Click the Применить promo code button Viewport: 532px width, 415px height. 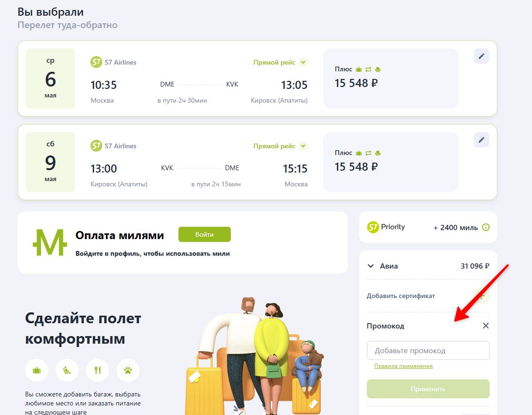[x=428, y=389]
